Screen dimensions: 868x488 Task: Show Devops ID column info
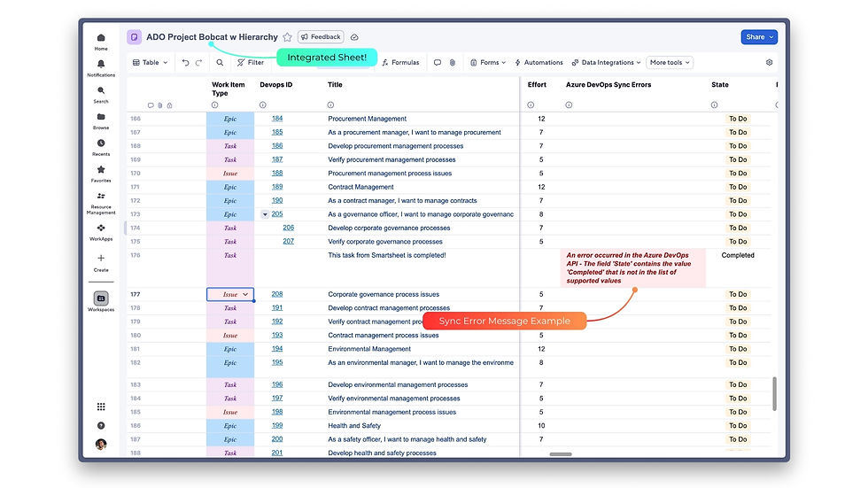click(263, 105)
